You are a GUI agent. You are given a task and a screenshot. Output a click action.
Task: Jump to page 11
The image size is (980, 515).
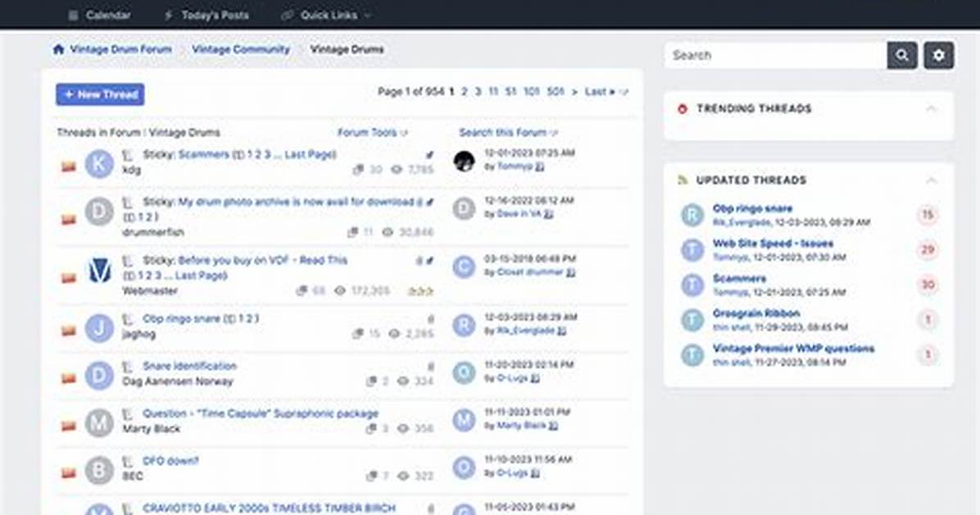tap(493, 92)
